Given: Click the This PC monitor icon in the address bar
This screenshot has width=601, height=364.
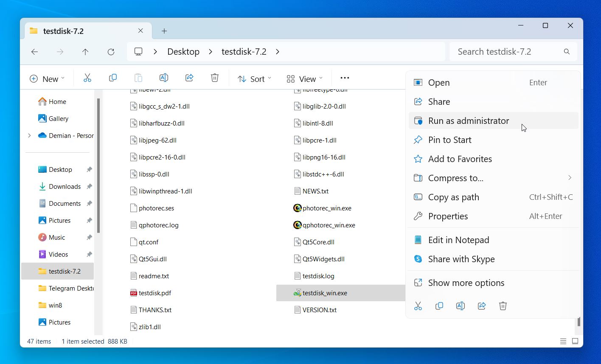Looking at the screenshot, I should point(138,52).
